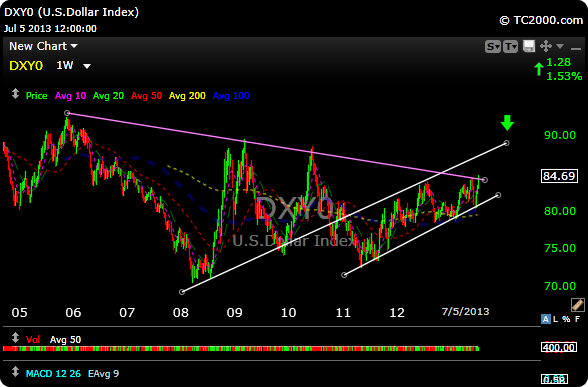The width and height of the screenshot is (588, 387).
Task: Select the white trendline handle near 11
Action: [344, 275]
